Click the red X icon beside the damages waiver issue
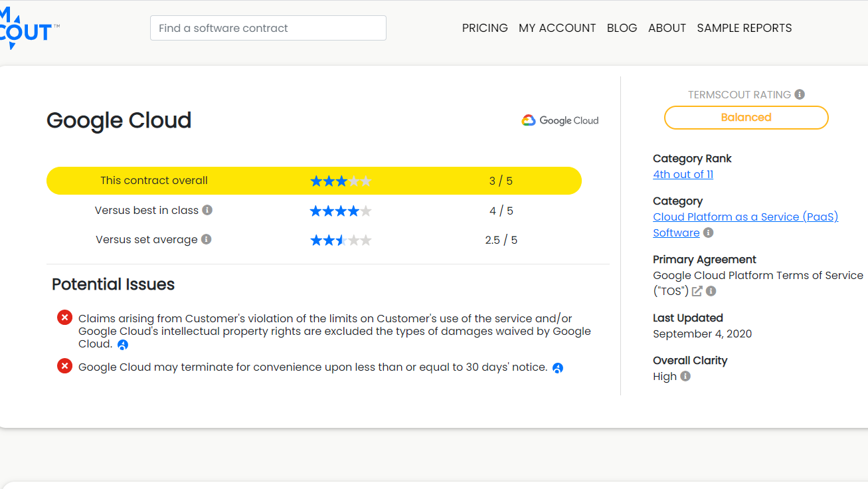This screenshot has width=868, height=489. click(x=64, y=318)
